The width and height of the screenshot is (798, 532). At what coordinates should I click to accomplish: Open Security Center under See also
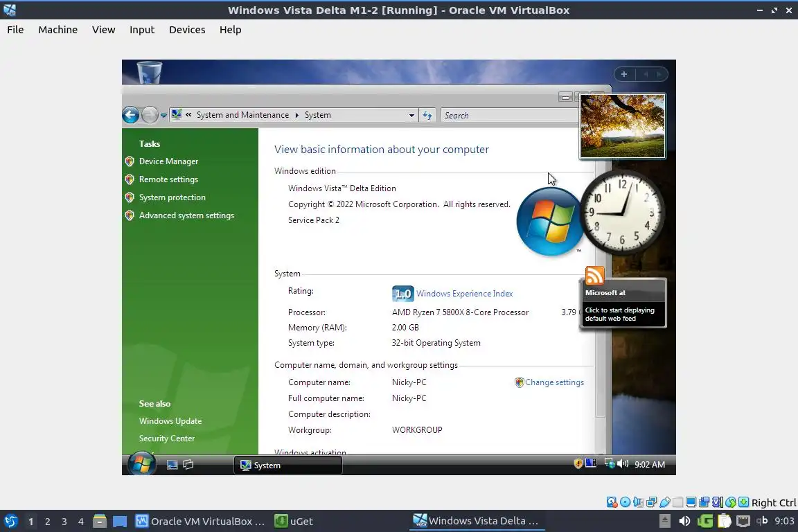click(x=166, y=438)
